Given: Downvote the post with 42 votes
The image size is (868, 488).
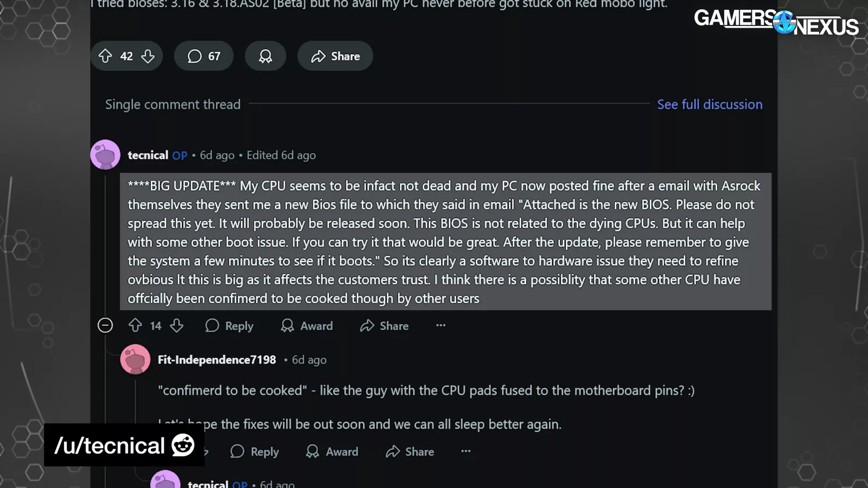Looking at the screenshot, I should [148, 56].
